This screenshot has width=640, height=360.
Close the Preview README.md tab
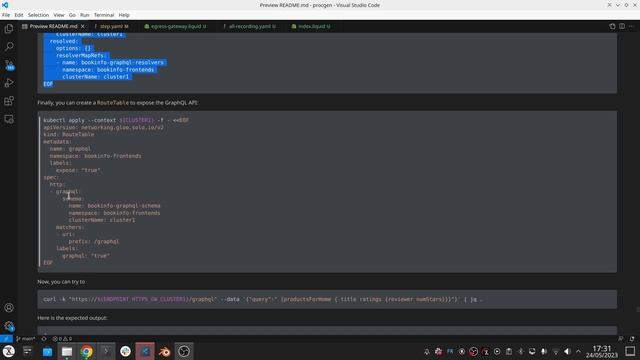(x=83, y=26)
